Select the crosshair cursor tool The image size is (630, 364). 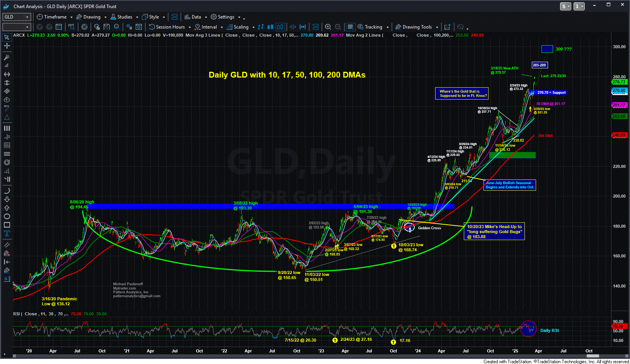(x=7, y=46)
